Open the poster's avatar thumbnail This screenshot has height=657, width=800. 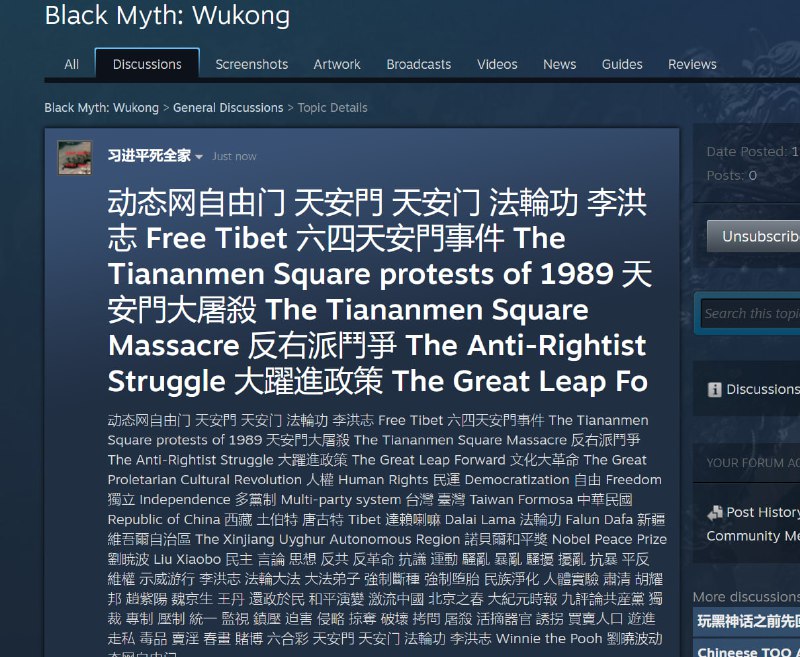pos(75,158)
